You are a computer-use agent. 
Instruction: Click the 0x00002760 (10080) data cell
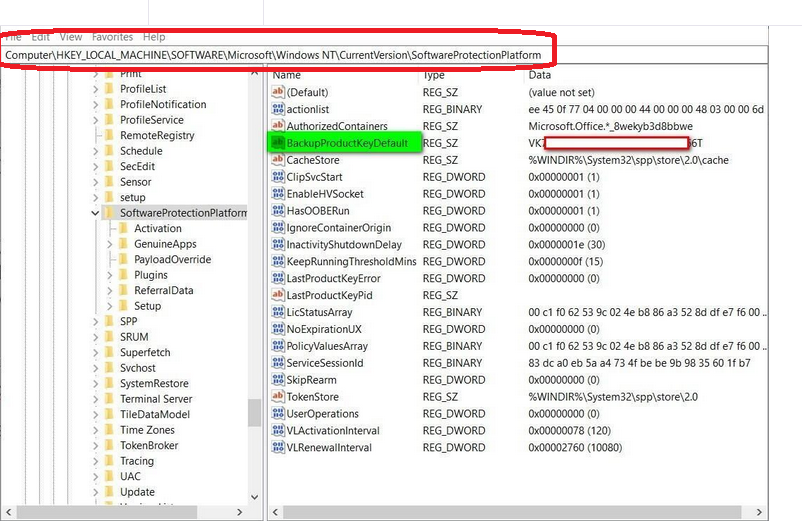point(575,447)
